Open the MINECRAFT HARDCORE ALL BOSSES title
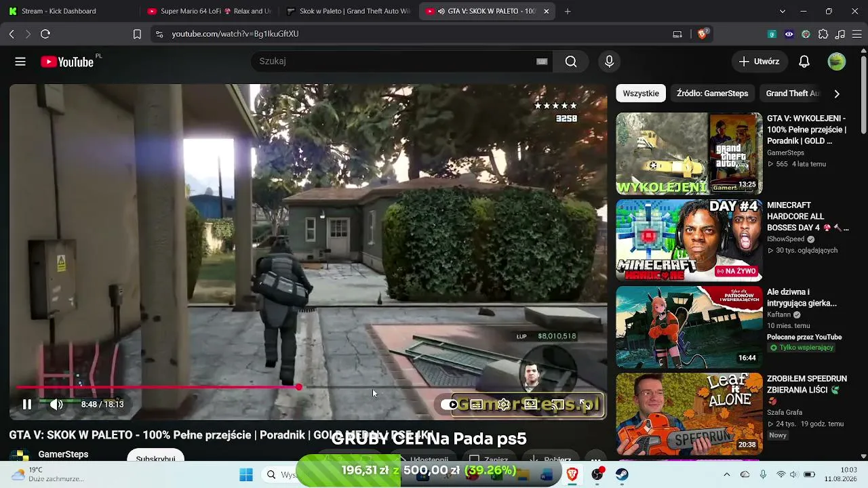 (x=808, y=216)
